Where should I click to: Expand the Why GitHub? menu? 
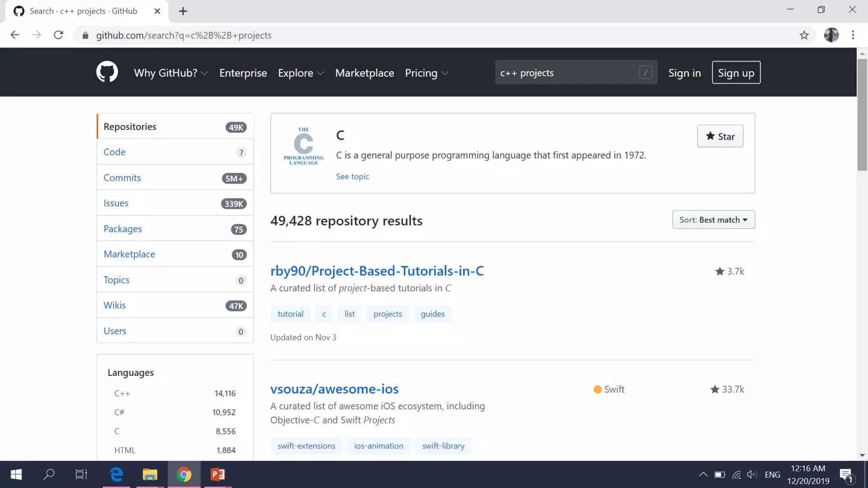point(170,73)
